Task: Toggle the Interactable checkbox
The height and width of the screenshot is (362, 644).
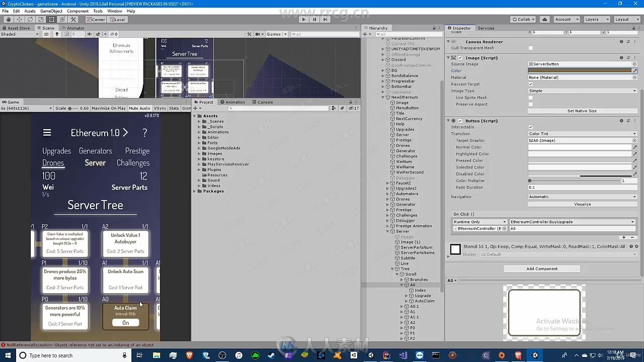Action: (530, 127)
